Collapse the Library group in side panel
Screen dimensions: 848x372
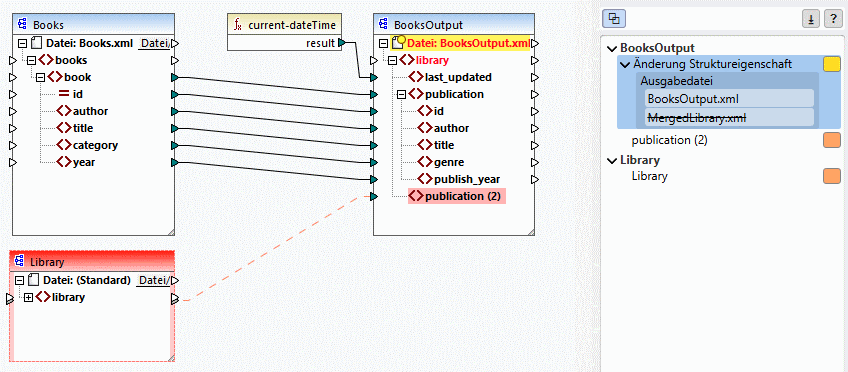click(x=612, y=161)
